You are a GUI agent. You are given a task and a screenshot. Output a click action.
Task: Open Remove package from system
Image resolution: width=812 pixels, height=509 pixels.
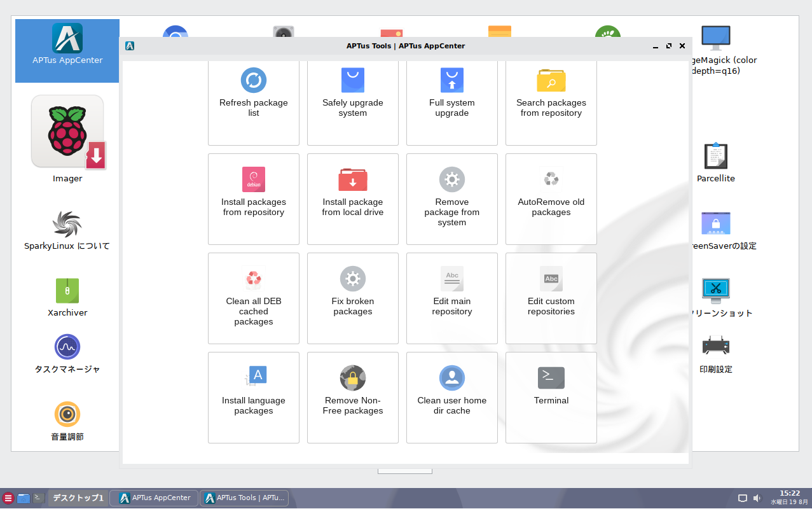(x=452, y=199)
